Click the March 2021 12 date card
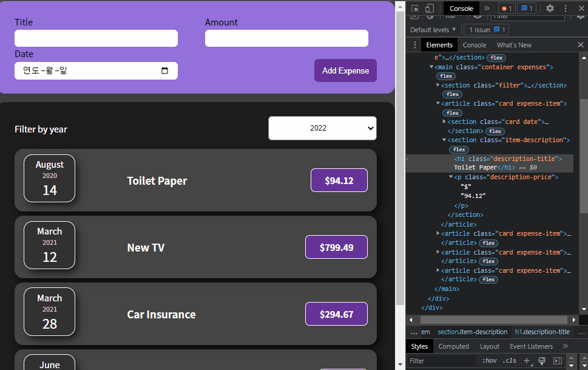The image size is (588, 370). point(50,245)
